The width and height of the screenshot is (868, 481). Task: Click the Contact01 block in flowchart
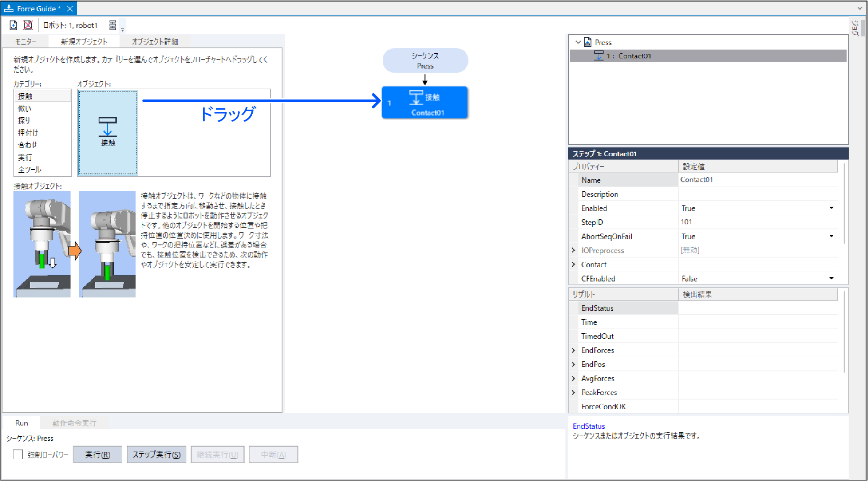(424, 103)
